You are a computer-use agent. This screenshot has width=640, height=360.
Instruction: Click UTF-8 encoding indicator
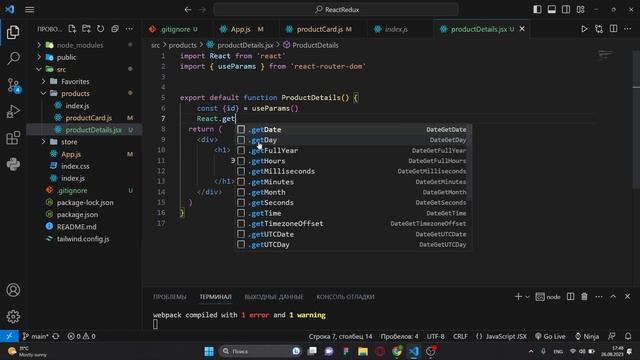tap(436, 336)
